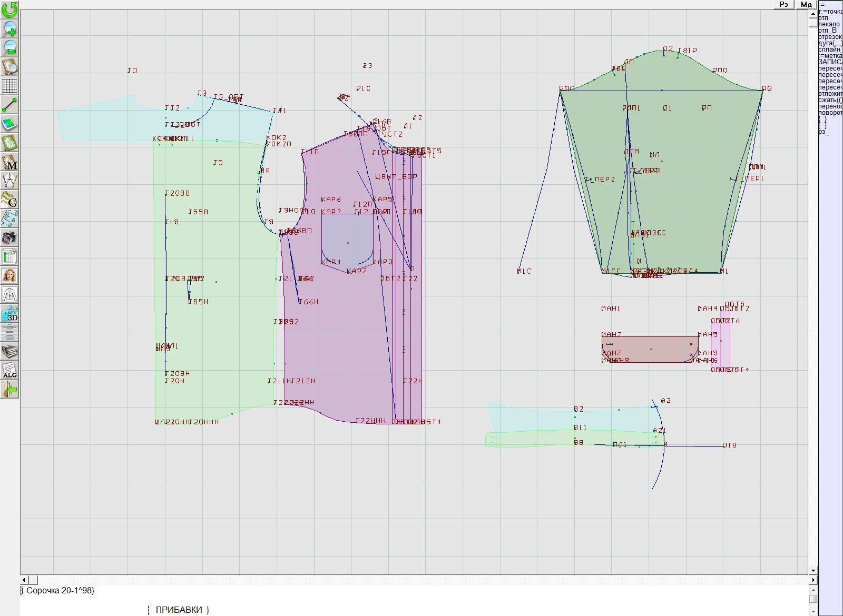Open the pattern inspection magnifier tool
Image resolution: width=843 pixels, height=616 pixels.
[9, 67]
